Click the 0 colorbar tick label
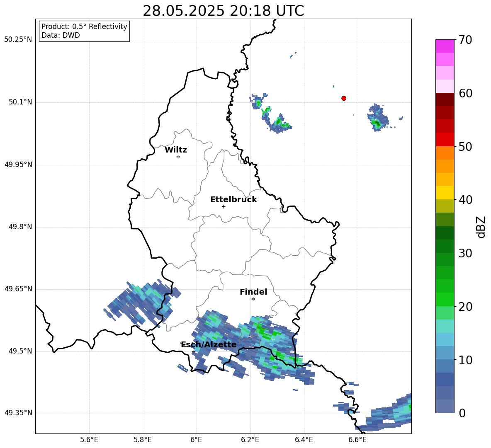The width and height of the screenshot is (491, 448). click(462, 413)
